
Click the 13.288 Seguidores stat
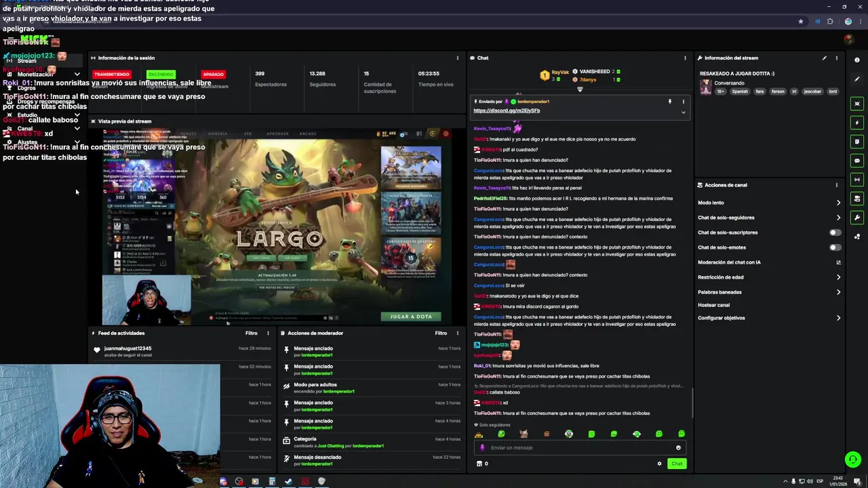tap(322, 79)
